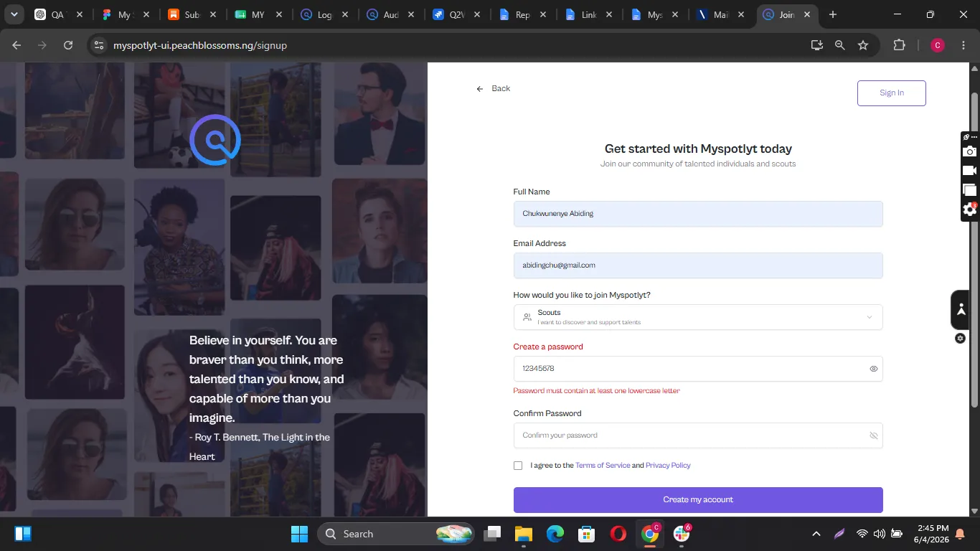The width and height of the screenshot is (980, 551).
Task: Bookmark this page with star icon
Action: (863, 45)
